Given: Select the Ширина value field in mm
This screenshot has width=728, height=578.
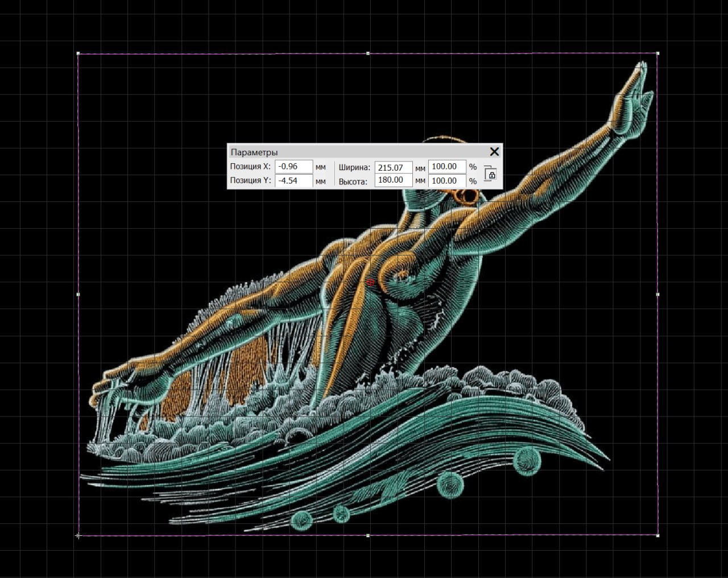Looking at the screenshot, I should point(393,167).
